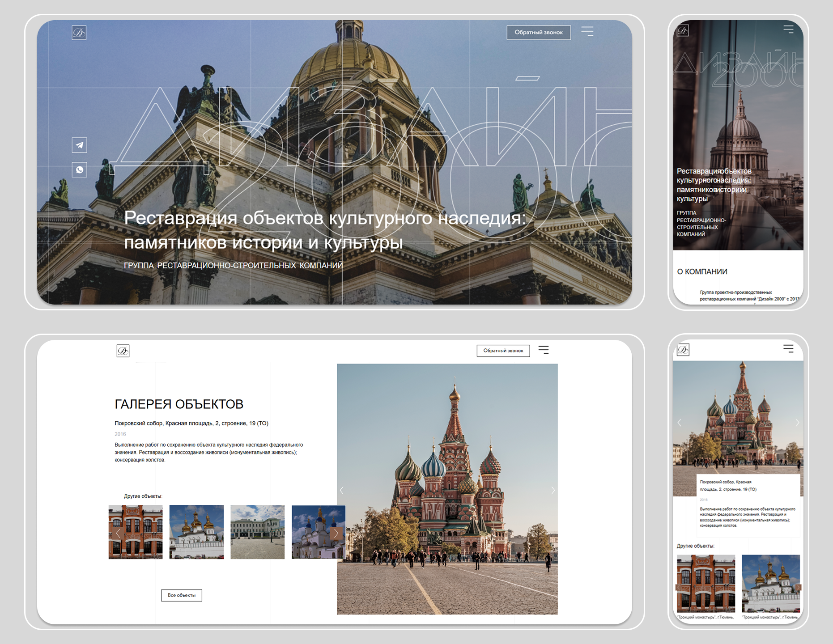
Task: Click the mobile hero subtitle 'ГРУППА РЕСТАВРАЦИОННО-СТРОИТЕЛЬНЫХ КОМПАНИЙ'
Action: click(701, 224)
